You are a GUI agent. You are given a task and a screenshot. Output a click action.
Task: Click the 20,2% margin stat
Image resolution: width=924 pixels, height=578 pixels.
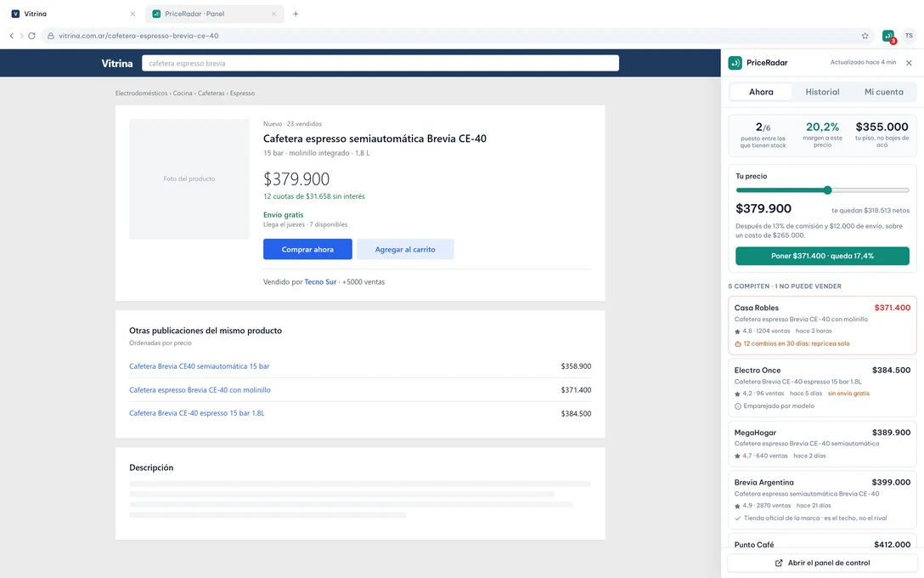click(822, 134)
